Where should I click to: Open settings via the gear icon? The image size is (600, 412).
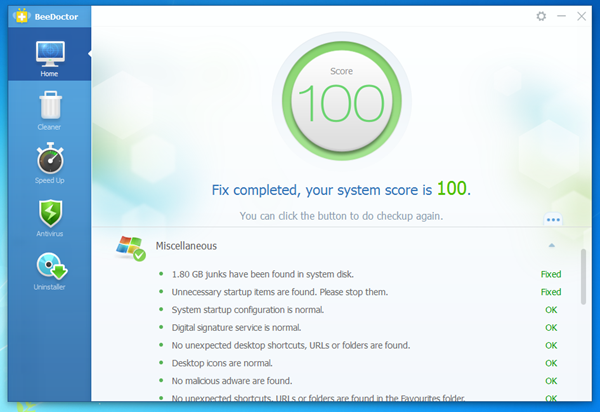coord(541,16)
